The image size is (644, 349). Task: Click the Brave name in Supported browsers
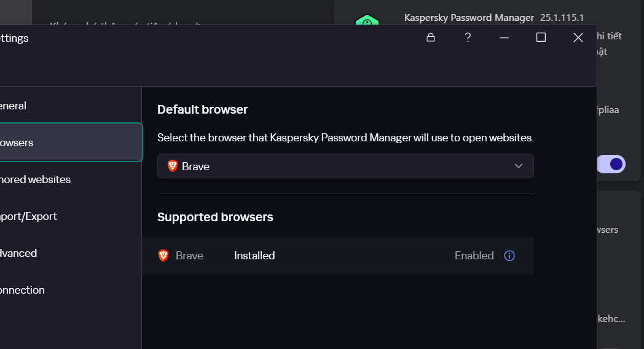coord(189,256)
